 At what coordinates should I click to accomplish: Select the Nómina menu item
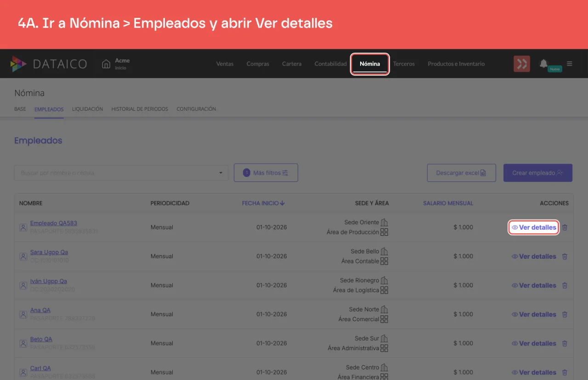point(370,64)
